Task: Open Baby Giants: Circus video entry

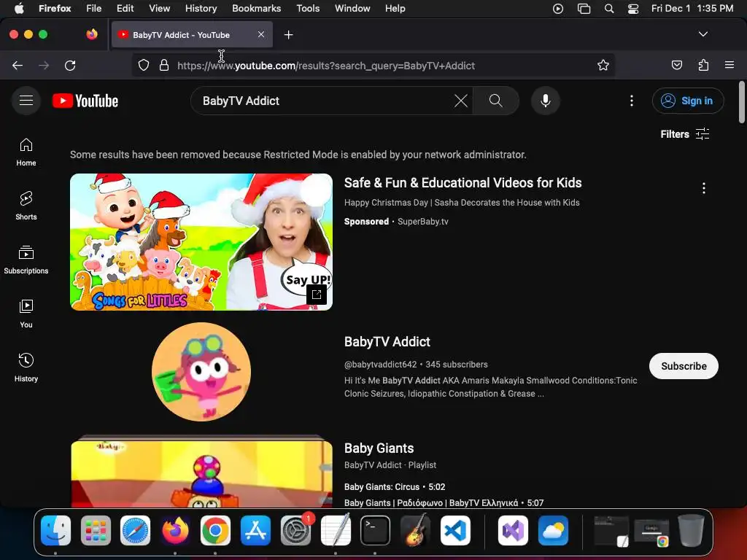Action: [395, 486]
